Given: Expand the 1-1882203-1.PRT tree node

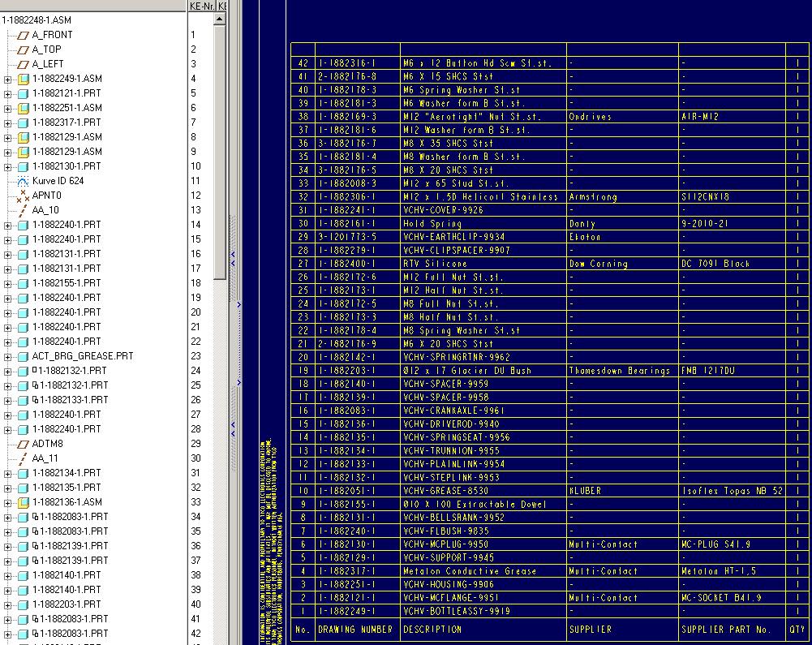Looking at the screenshot, I should [8, 605].
